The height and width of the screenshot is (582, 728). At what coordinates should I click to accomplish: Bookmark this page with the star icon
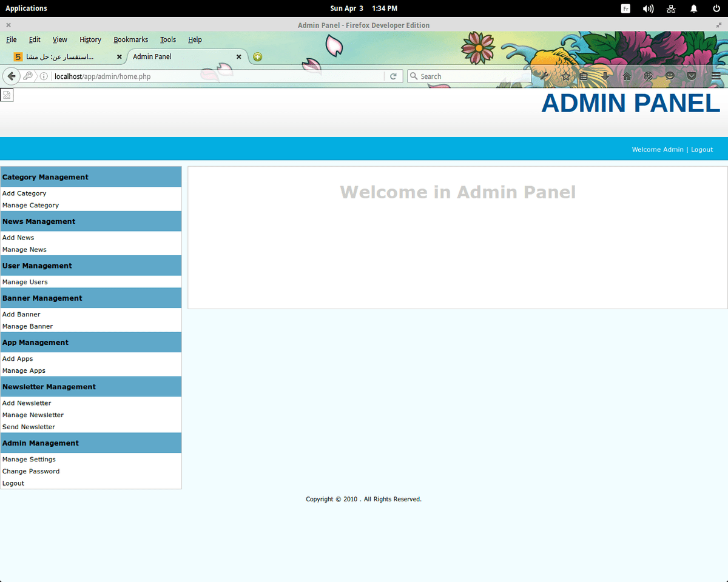click(x=565, y=76)
